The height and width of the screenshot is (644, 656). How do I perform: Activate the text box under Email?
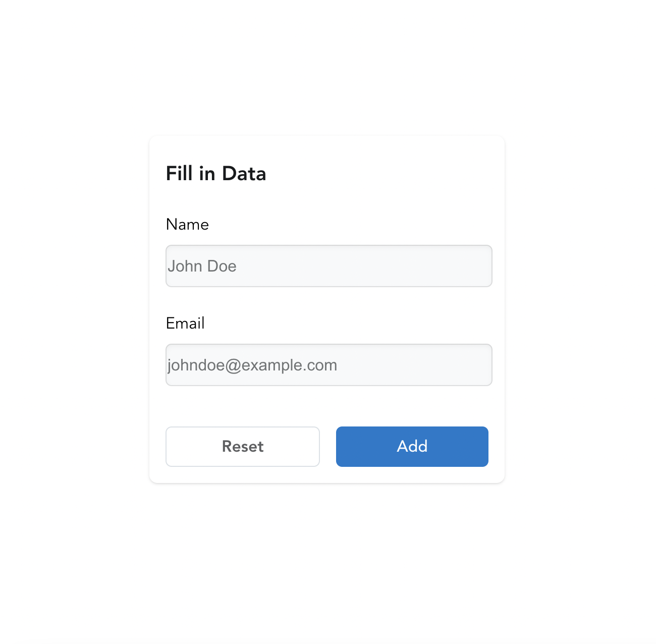[x=329, y=365]
